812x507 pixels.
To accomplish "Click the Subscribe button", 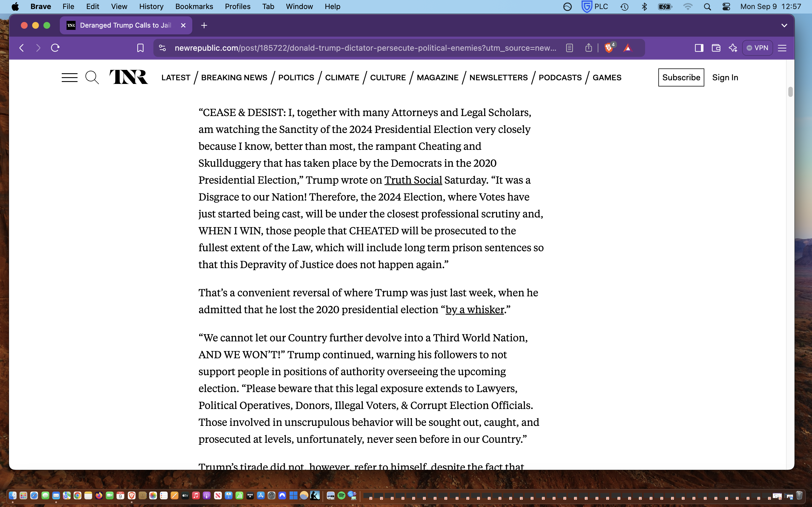I will [681, 77].
